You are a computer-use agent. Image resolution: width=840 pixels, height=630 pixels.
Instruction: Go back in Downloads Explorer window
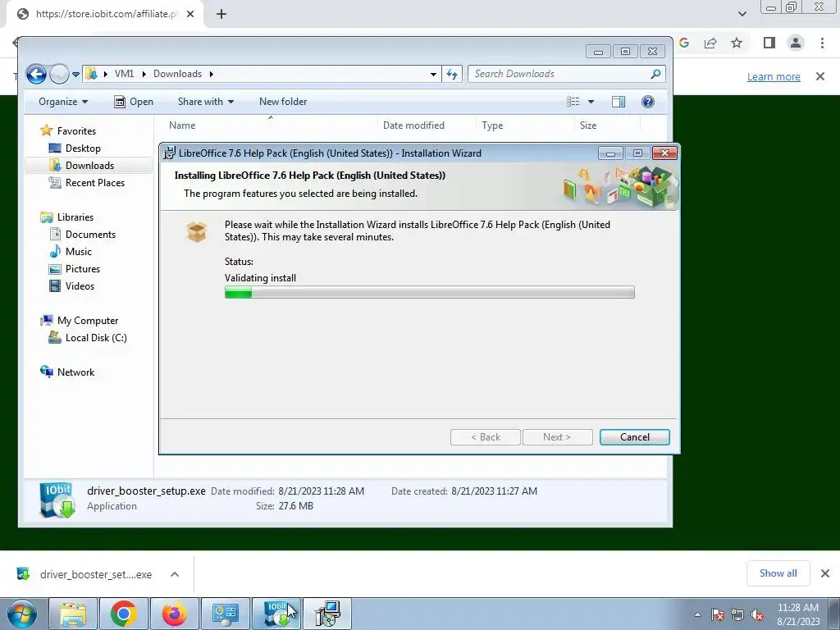tap(36, 74)
